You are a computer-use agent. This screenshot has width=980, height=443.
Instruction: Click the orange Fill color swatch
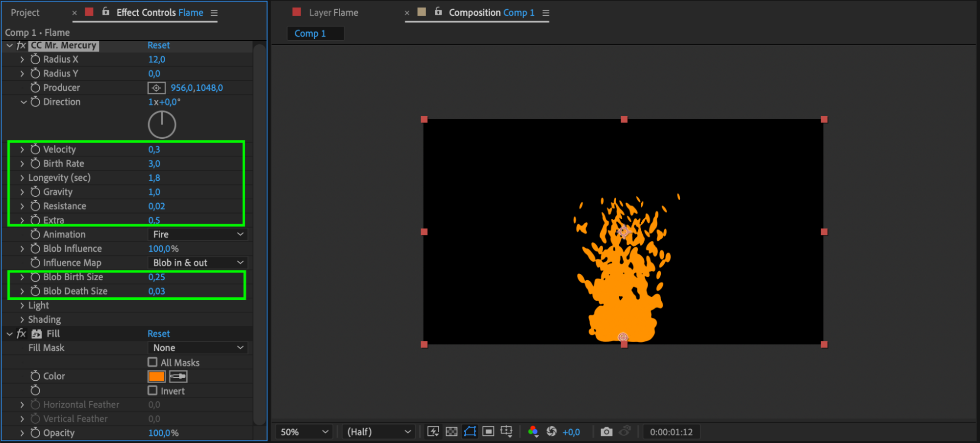pos(156,376)
